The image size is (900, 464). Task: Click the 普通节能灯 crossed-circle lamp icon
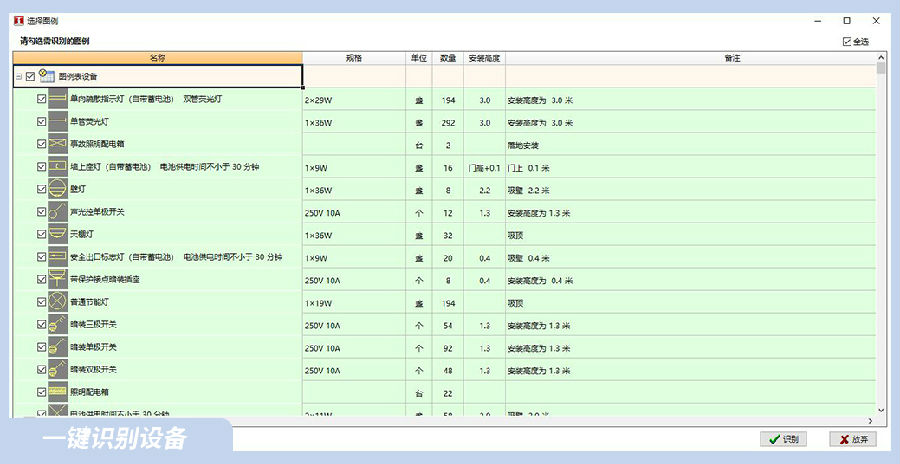58,301
